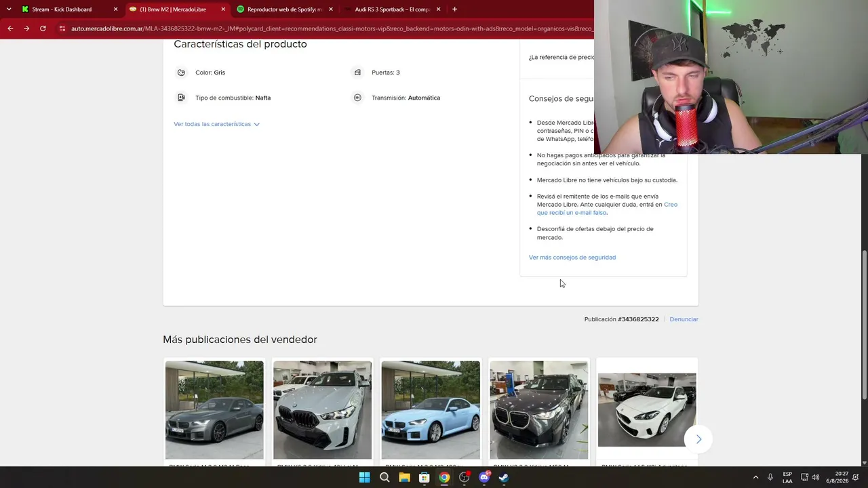Open File Explorer from the taskbar
The width and height of the screenshot is (868, 488).
tap(404, 477)
